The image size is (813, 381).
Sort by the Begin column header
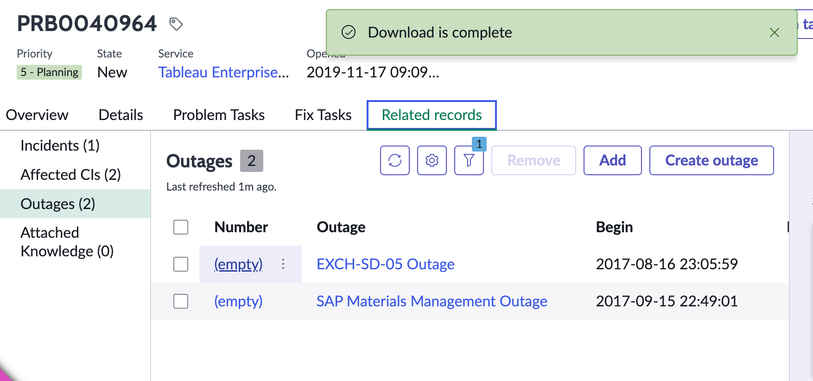(x=614, y=227)
